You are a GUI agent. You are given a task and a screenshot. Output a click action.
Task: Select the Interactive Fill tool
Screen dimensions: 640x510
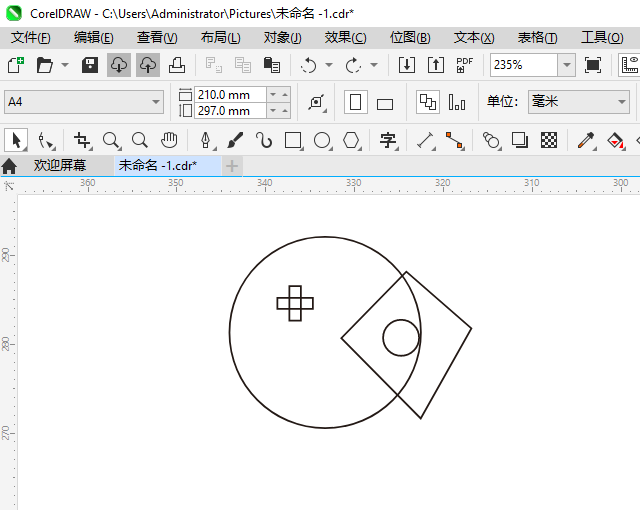point(616,140)
